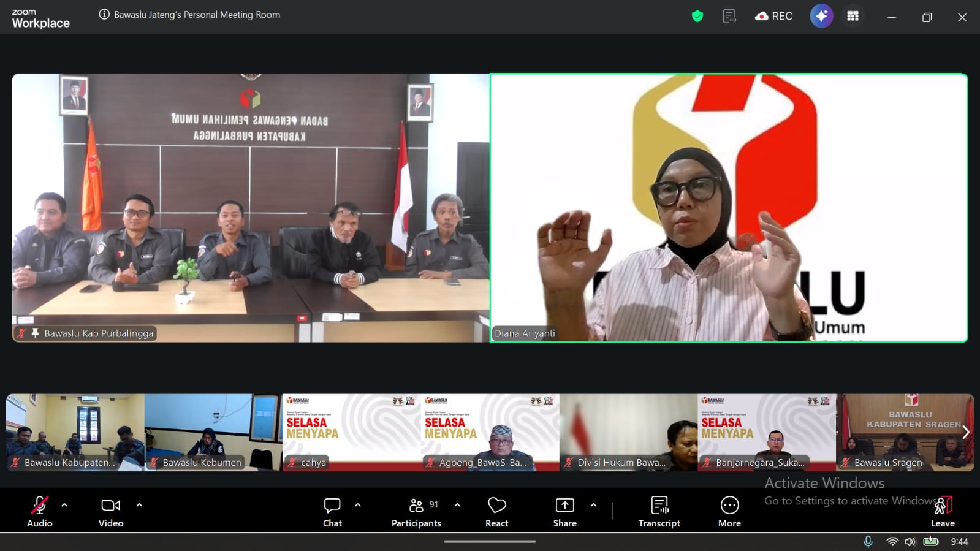Click the pin icon on Purbalingga tile
Screen dimensions: 980x551
(35, 333)
